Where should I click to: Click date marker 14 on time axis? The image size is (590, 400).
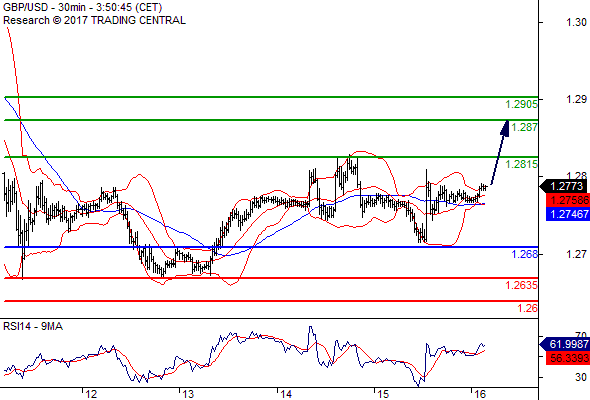point(286,394)
